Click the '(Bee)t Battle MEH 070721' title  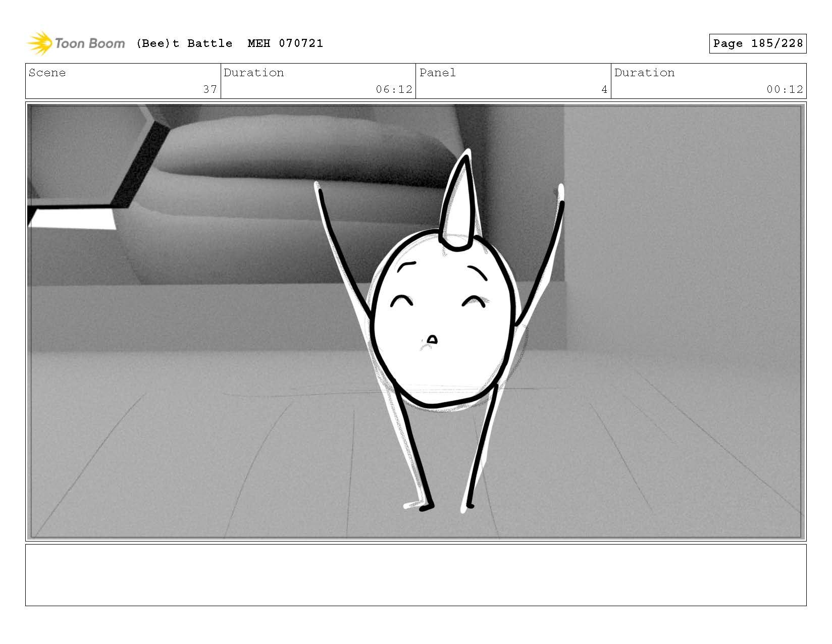tap(230, 43)
